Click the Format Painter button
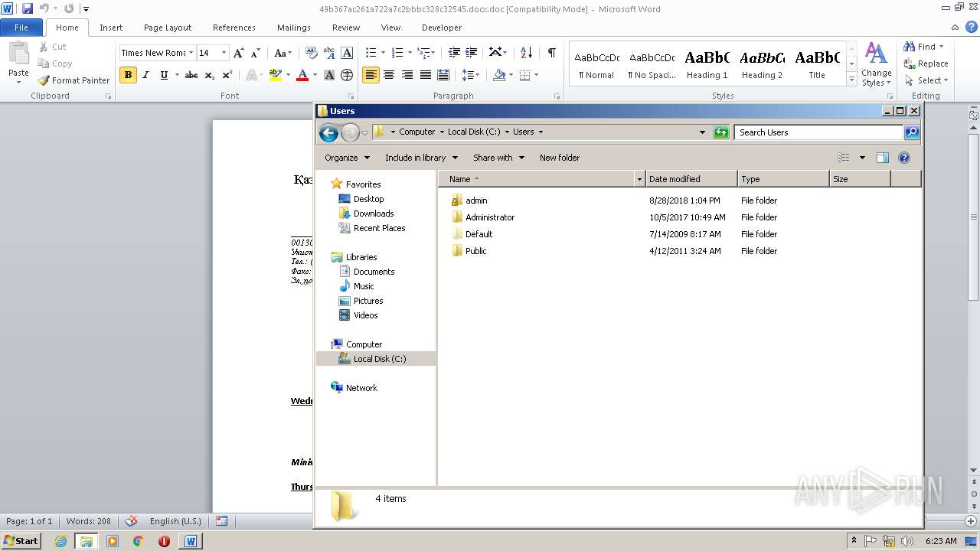Viewport: 980px width, 551px height. pos(73,80)
